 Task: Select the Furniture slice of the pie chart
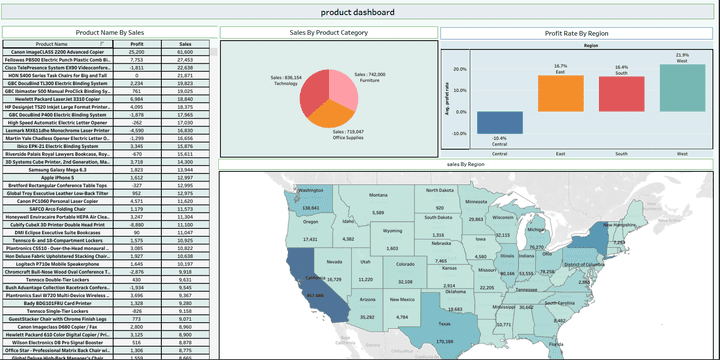coord(344,90)
